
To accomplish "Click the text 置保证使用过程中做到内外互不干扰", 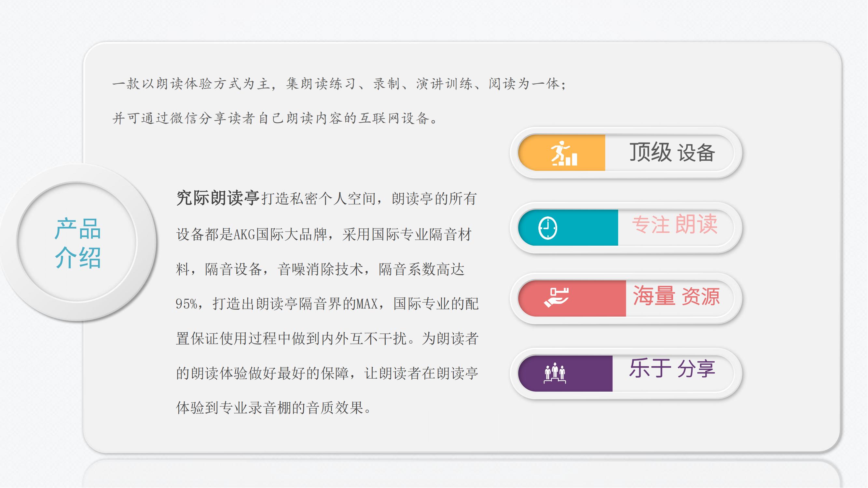I will (x=292, y=338).
